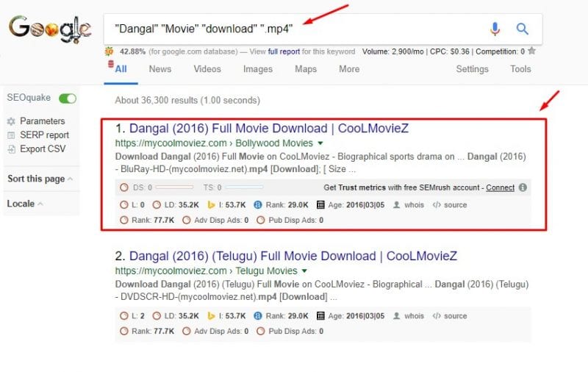
Task: Open search Tools
Action: pos(520,69)
